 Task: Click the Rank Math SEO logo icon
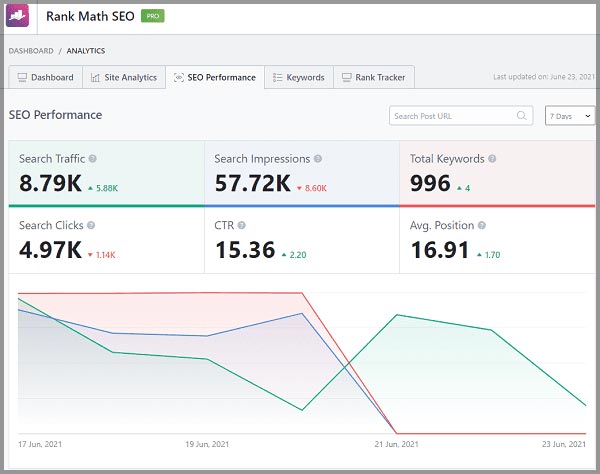[17, 16]
